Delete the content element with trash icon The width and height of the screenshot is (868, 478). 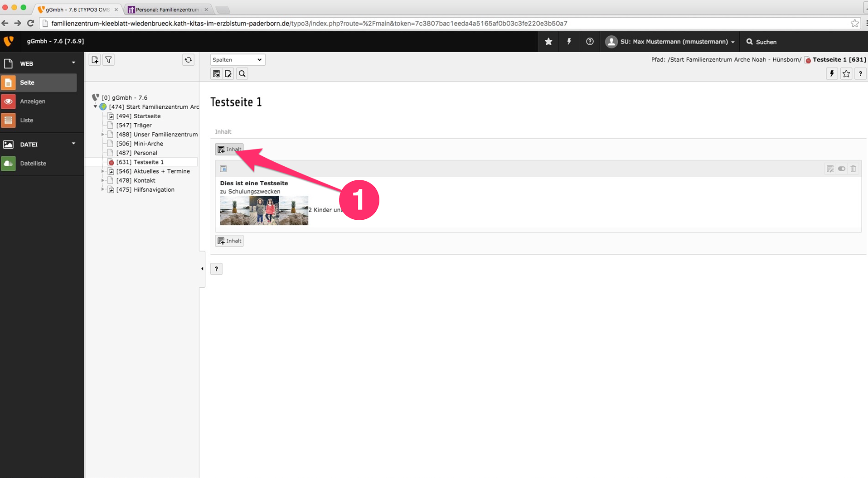coord(853,169)
